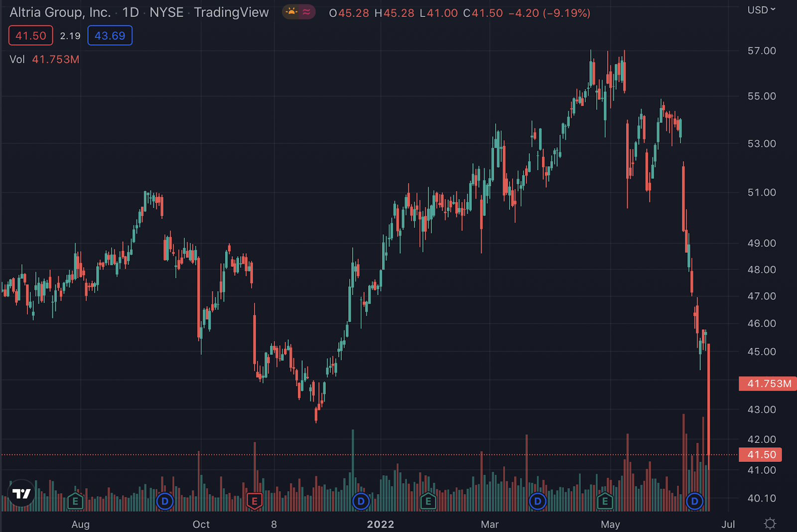Click the 48.00 price axis label
797x532 pixels.
pos(762,270)
